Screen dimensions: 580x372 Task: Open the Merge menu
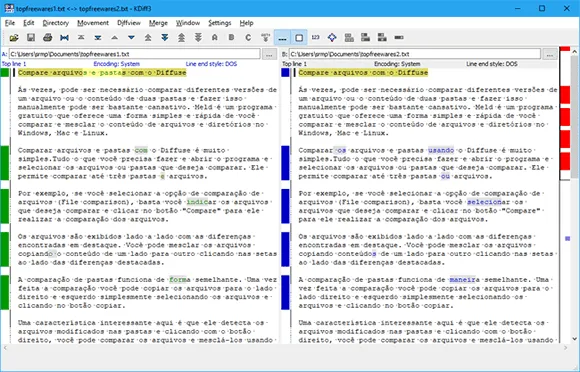[158, 23]
